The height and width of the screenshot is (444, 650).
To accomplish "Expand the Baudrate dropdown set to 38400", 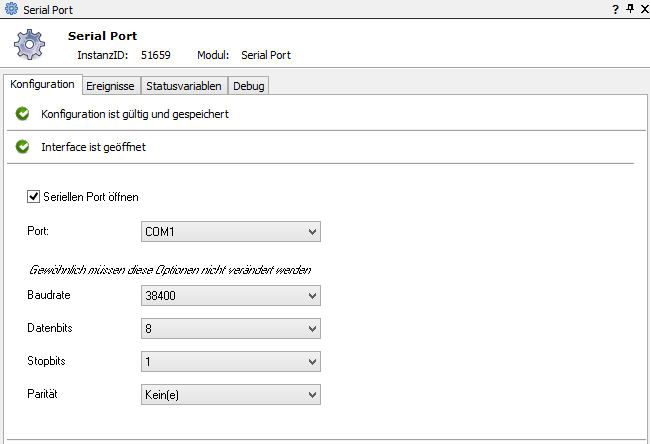I will (x=231, y=296).
